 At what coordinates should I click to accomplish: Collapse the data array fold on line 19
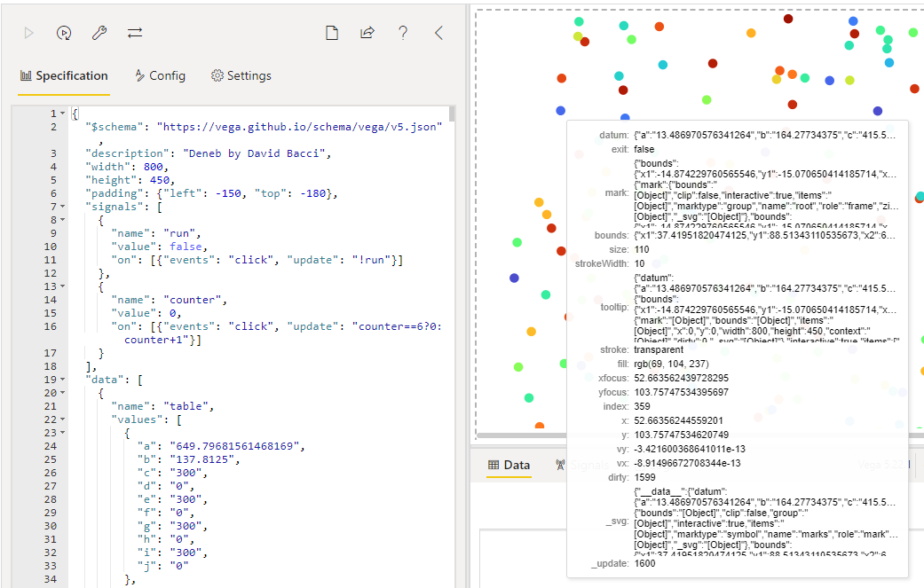[62, 380]
